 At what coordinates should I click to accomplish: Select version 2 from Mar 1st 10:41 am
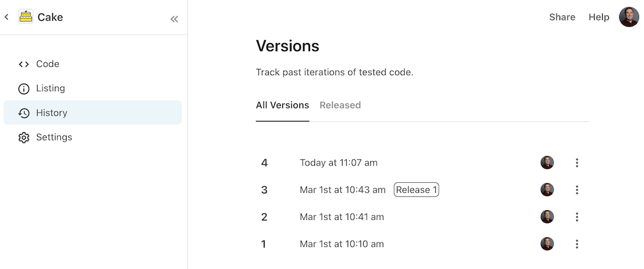[422, 217]
